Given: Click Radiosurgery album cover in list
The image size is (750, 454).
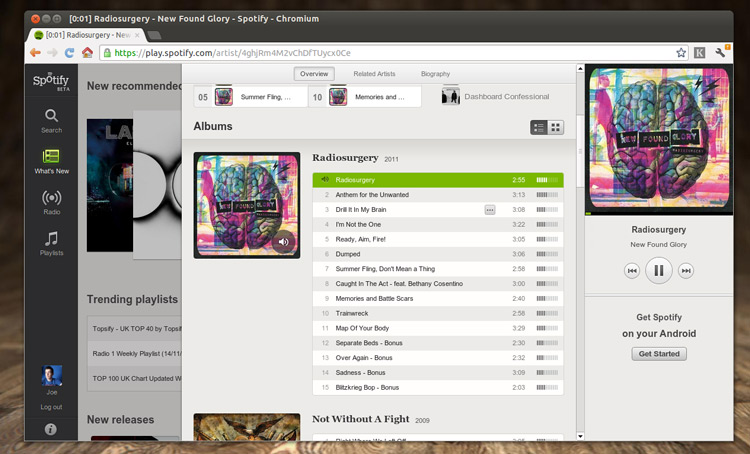Looking at the screenshot, I should pyautogui.click(x=247, y=205).
